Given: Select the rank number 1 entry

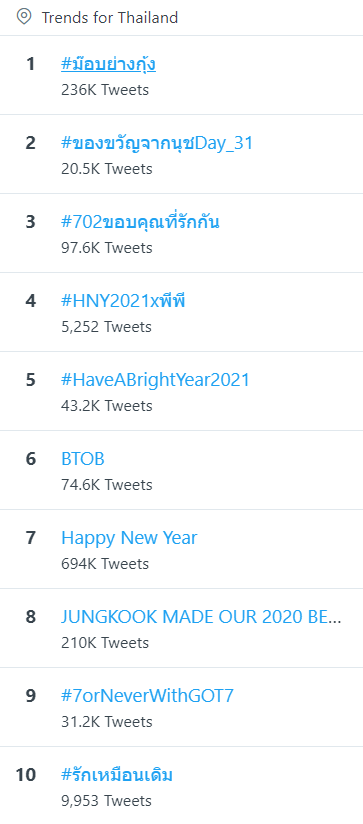Looking at the screenshot, I should 30,64.
